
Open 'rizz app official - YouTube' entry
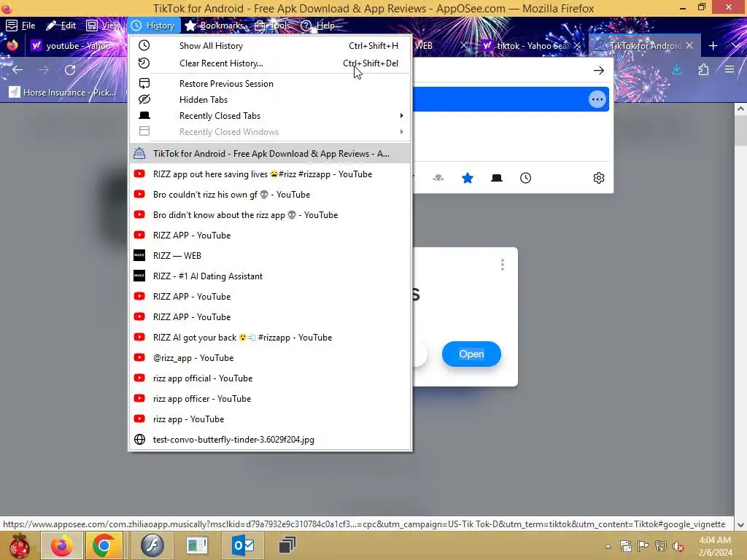click(270, 378)
